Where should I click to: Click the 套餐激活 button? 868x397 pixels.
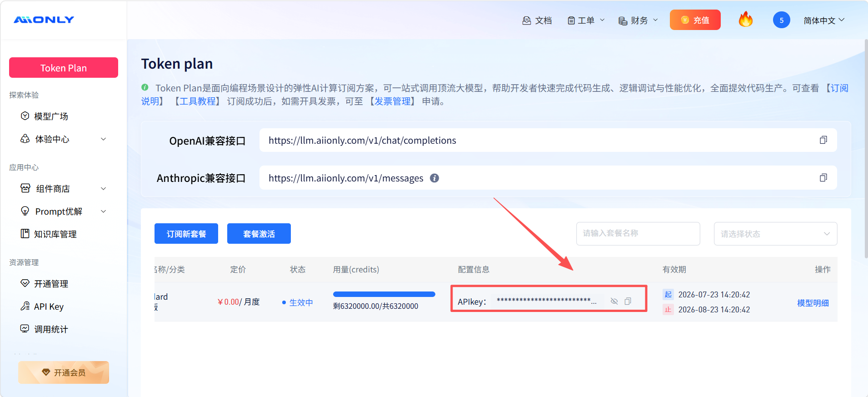259,234
